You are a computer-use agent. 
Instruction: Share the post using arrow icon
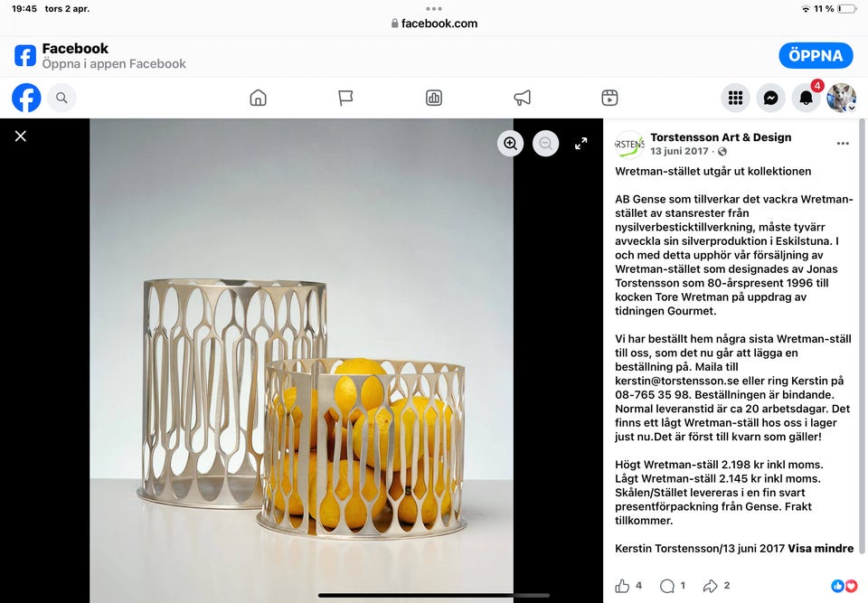pos(710,586)
